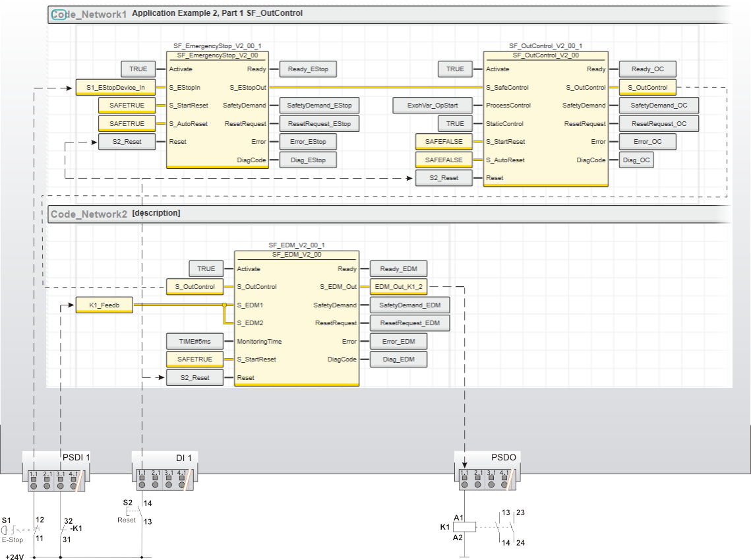Select the TIME#5ms monitoring time constant
This screenshot has width=751, height=560.
pyautogui.click(x=195, y=342)
